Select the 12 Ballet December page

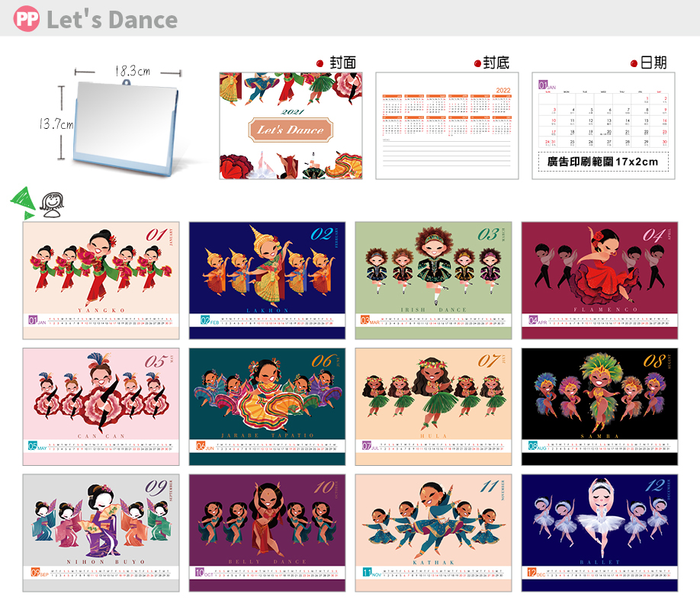(x=599, y=533)
